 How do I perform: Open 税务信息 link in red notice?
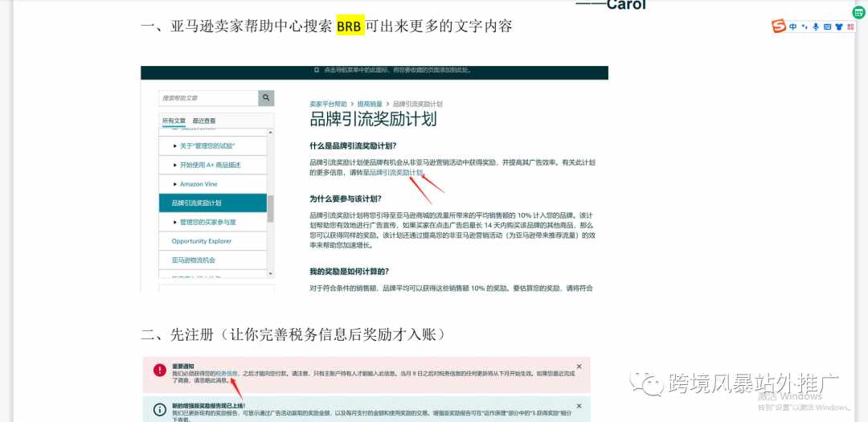(227, 374)
